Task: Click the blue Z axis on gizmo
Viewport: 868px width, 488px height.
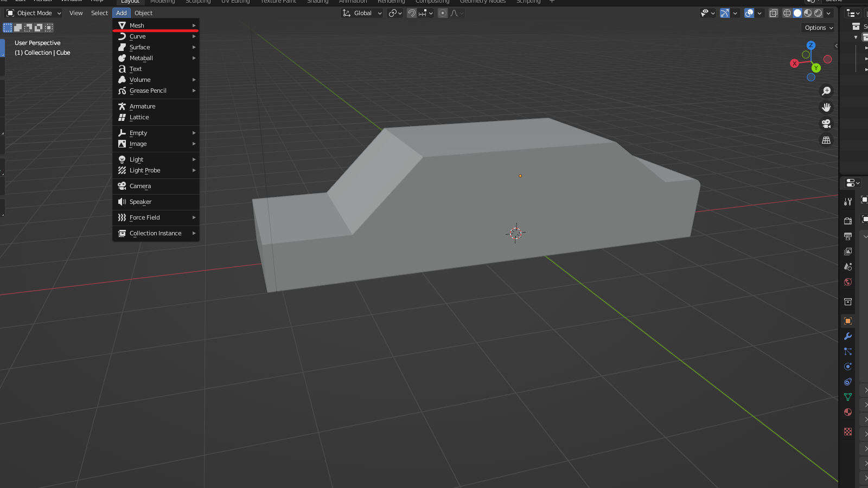Action: (811, 46)
